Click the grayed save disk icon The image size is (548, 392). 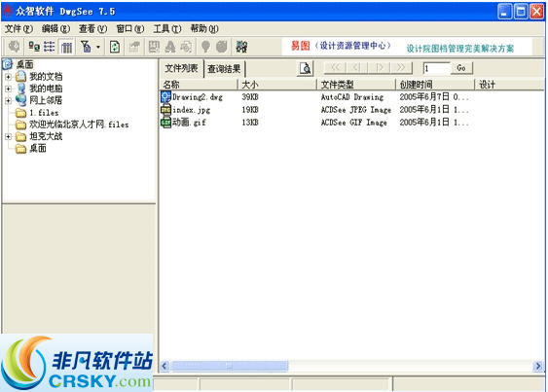pos(154,47)
